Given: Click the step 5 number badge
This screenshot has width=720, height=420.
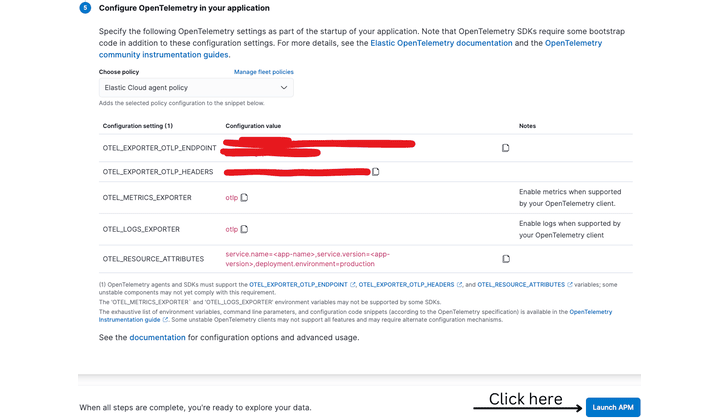Looking at the screenshot, I should tap(86, 8).
